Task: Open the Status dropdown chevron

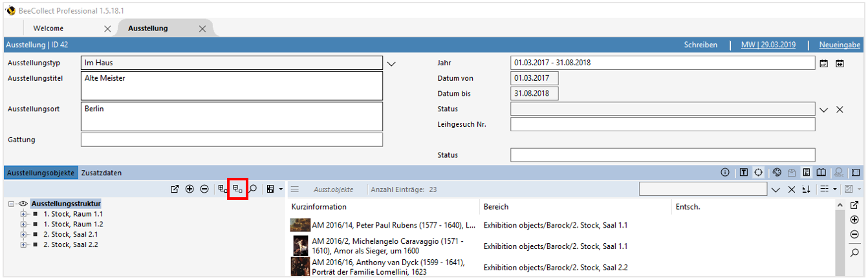Action: pyautogui.click(x=823, y=109)
